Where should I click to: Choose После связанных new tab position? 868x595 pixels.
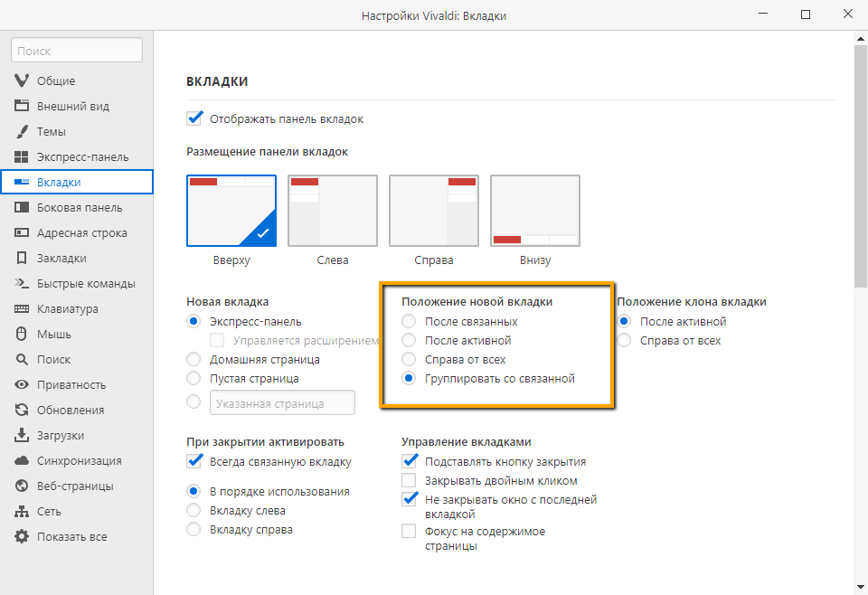pos(409,321)
